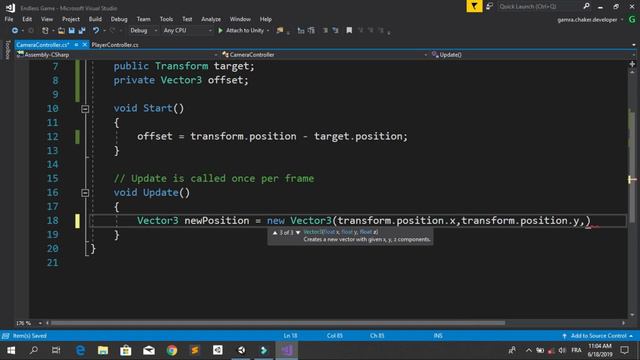Click the feedback icon beside Quick Launch

(489, 7)
